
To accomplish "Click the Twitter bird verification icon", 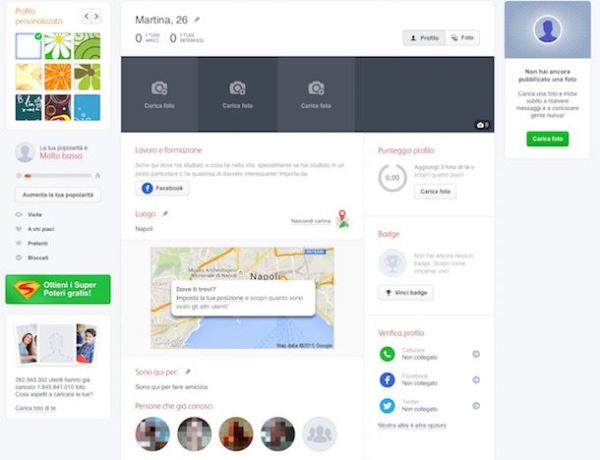I will [x=386, y=405].
